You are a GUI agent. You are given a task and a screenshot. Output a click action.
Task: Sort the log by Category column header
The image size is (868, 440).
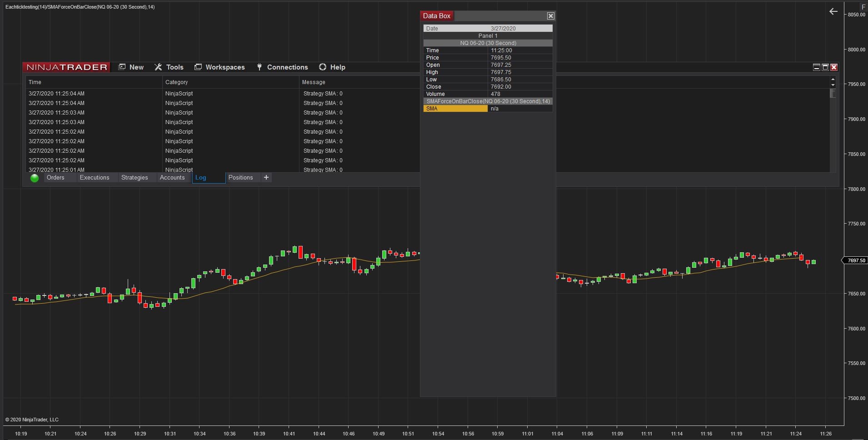[230, 82]
